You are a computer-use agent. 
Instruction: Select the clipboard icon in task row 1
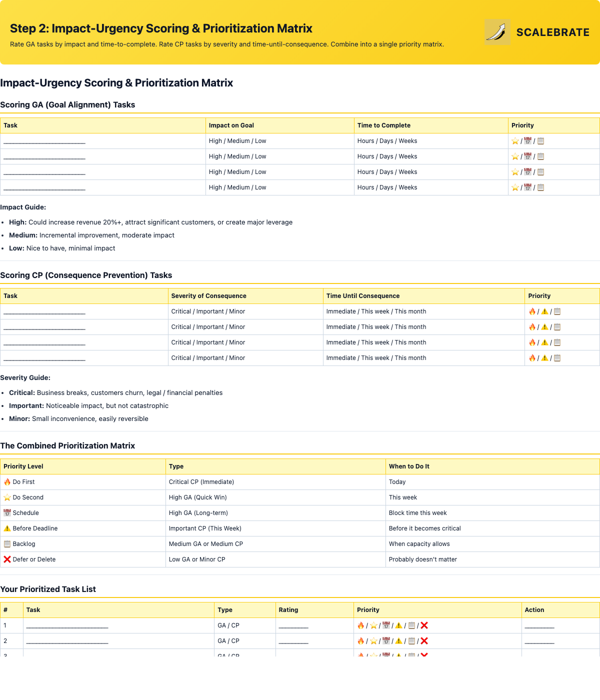(411, 625)
